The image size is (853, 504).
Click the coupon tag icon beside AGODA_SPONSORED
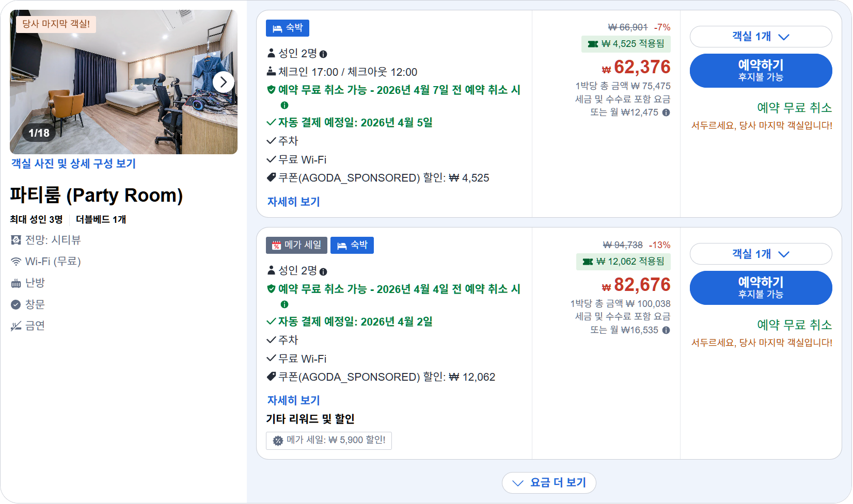(x=272, y=177)
